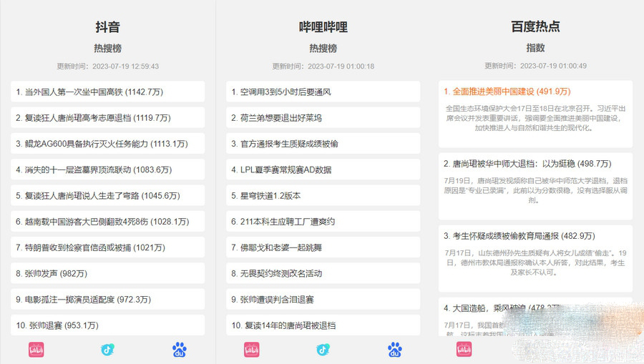Image resolution: width=644 pixels, height=364 pixels.
Task: Click the Bilibili icon under the 哔哩哔哩 list
Action: click(251, 350)
